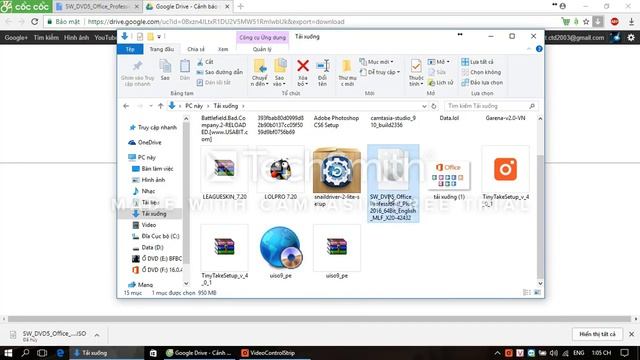Open the Quản lý tab

coord(262,49)
